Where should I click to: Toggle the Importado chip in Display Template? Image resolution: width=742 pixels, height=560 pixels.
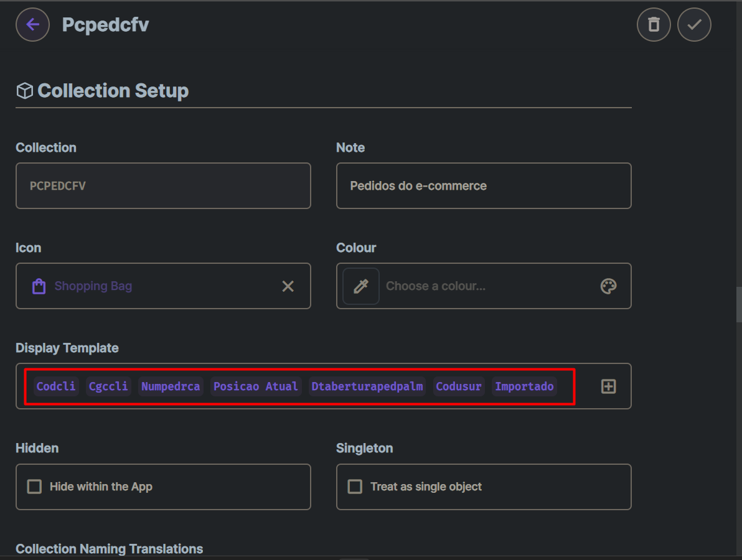[524, 386]
